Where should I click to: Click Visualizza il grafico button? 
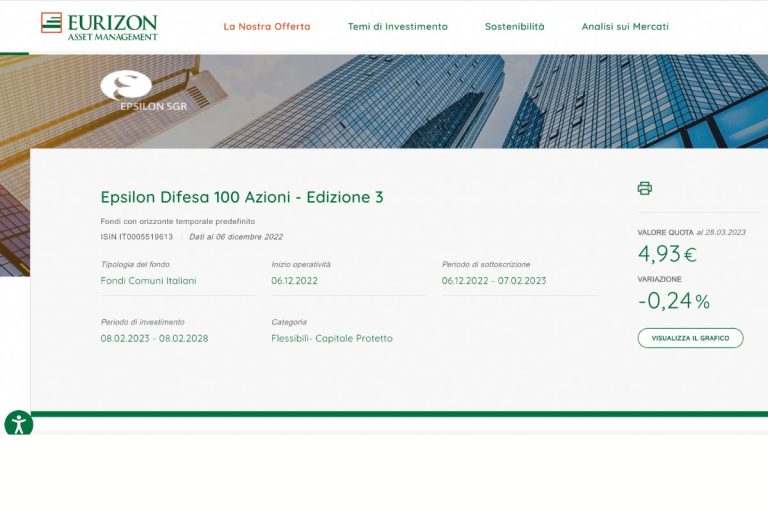click(x=690, y=338)
